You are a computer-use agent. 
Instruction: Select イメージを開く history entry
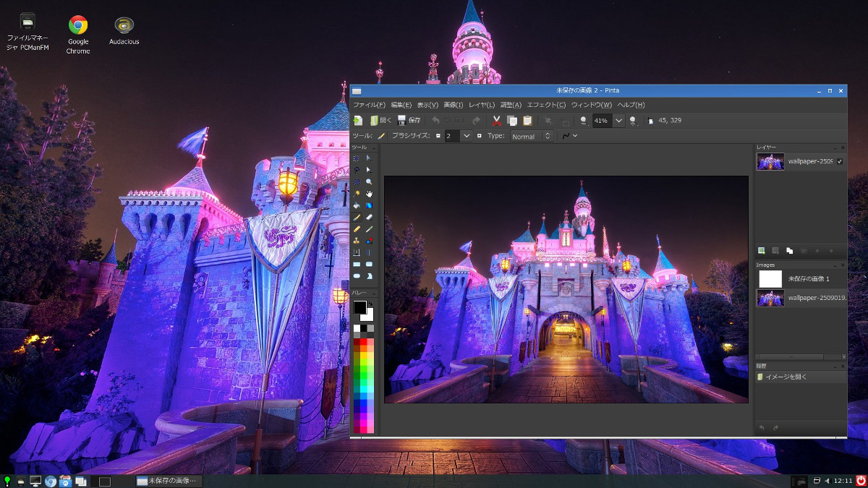point(801,377)
